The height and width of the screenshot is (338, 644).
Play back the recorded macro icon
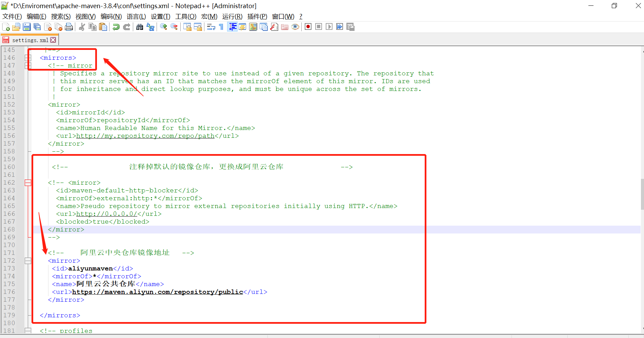(329, 27)
